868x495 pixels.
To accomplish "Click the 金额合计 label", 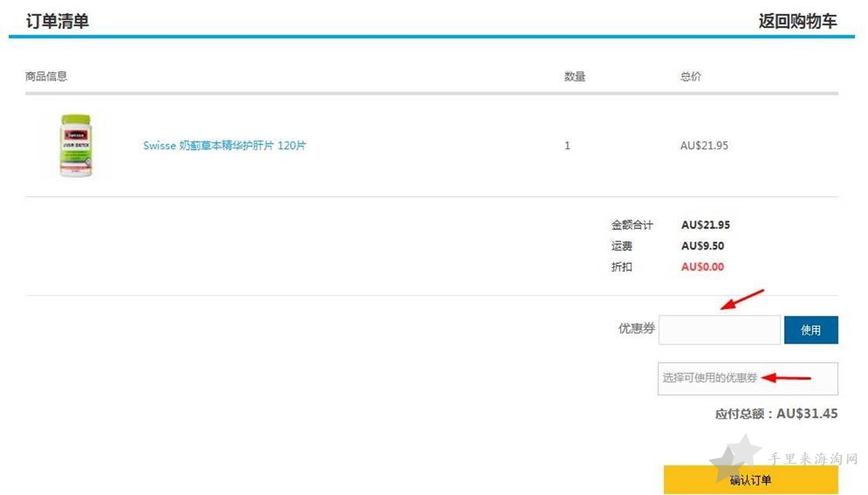I will click(632, 225).
